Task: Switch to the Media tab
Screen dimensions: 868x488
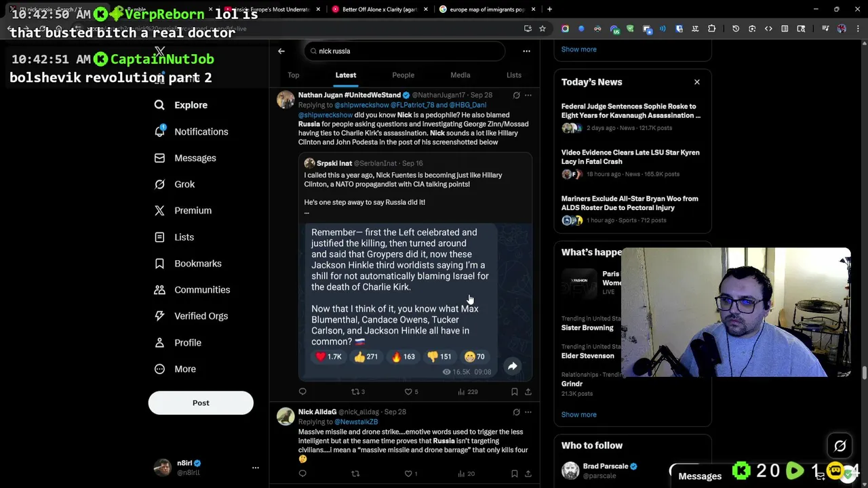Action: pyautogui.click(x=460, y=75)
